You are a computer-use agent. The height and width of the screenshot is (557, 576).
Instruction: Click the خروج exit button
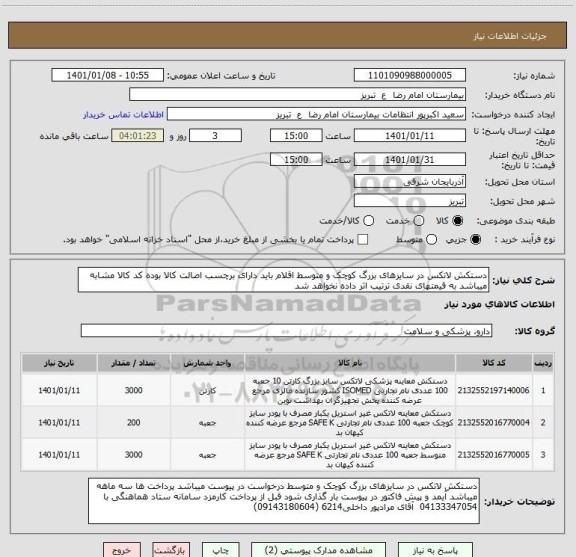[122, 550]
